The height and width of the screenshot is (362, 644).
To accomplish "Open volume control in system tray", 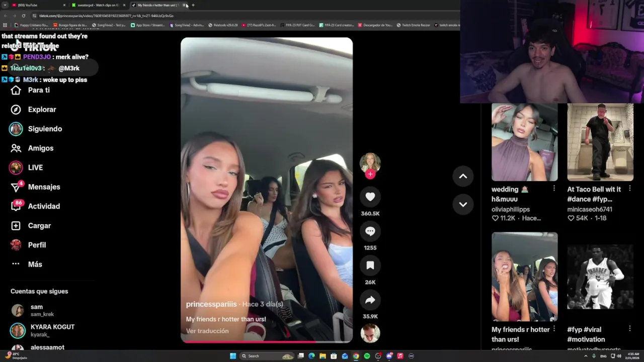I will (x=619, y=356).
